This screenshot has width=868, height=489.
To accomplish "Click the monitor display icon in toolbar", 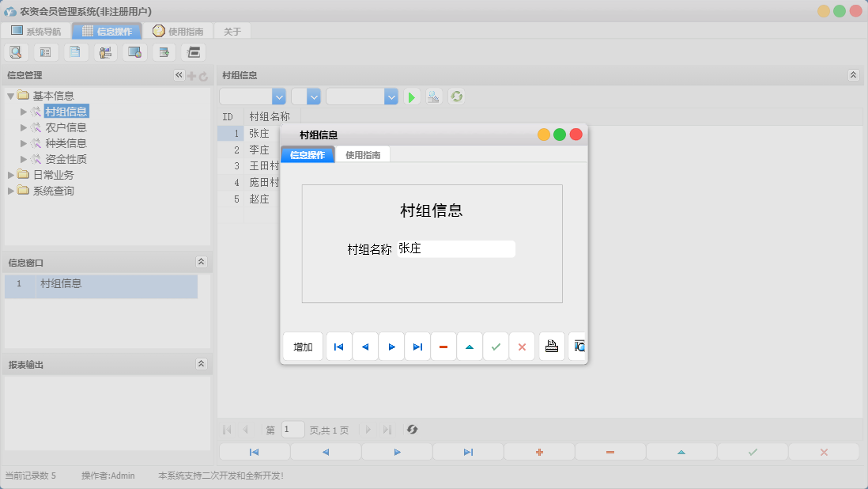I will [134, 51].
